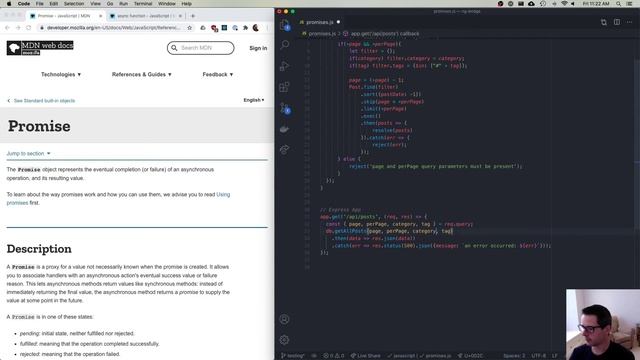Open the Explorer view in VS Code

coord(285,25)
